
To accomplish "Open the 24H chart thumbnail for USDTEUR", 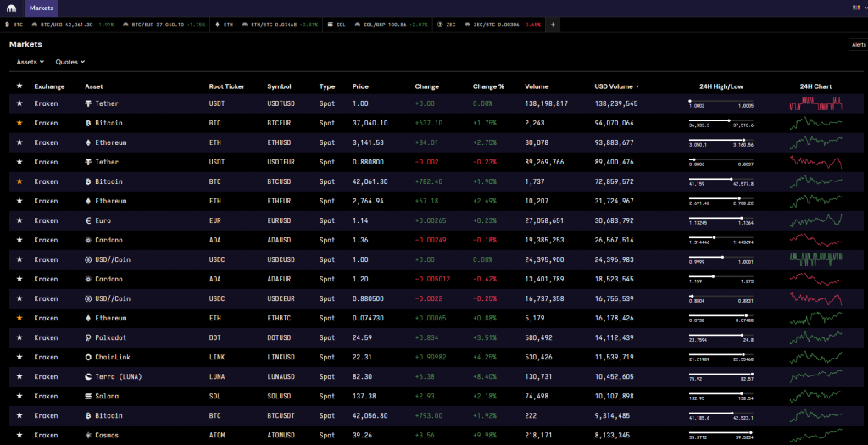I will point(815,162).
